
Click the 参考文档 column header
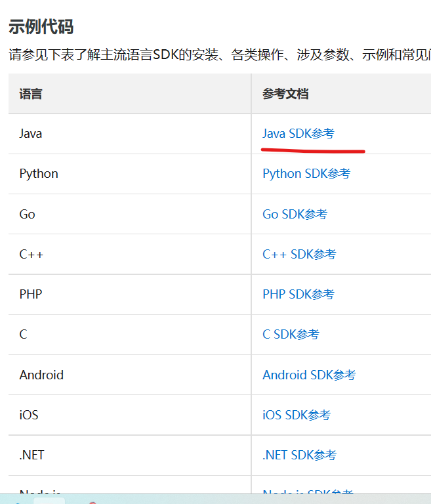[285, 94]
